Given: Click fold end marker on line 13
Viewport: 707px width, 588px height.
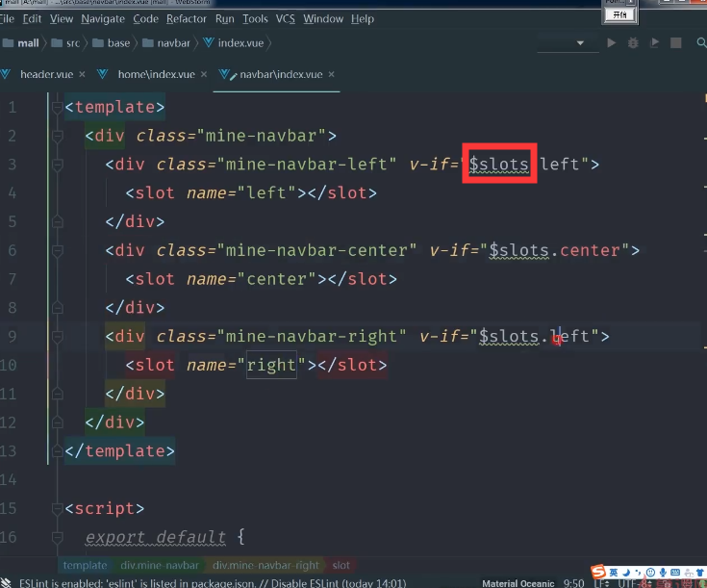Looking at the screenshot, I should pyautogui.click(x=58, y=451).
